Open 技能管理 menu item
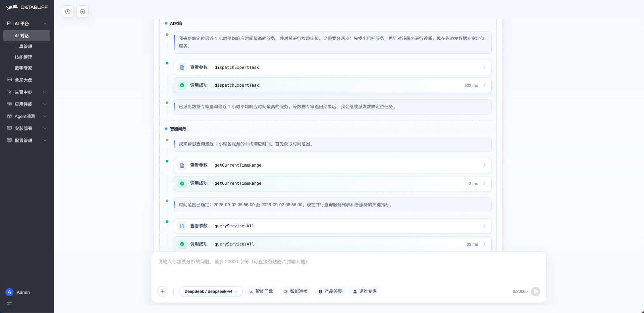Viewport: 644px width, 313px height. [27, 57]
